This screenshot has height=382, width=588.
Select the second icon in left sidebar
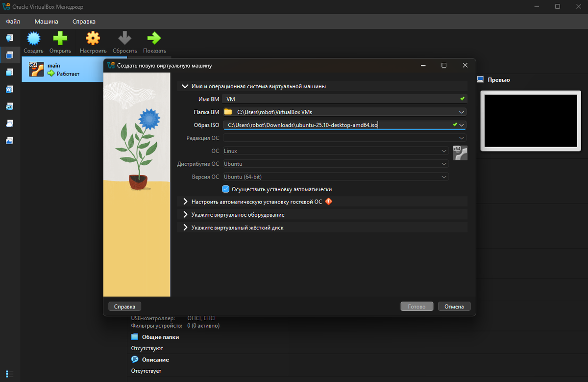click(9, 55)
